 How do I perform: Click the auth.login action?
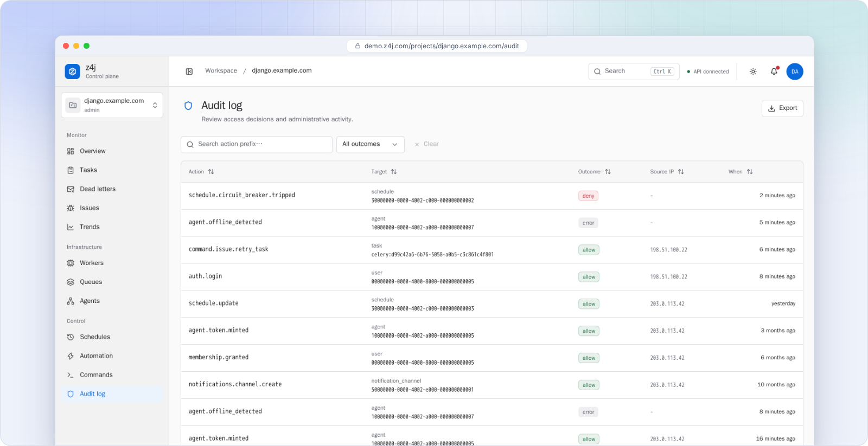pos(205,276)
